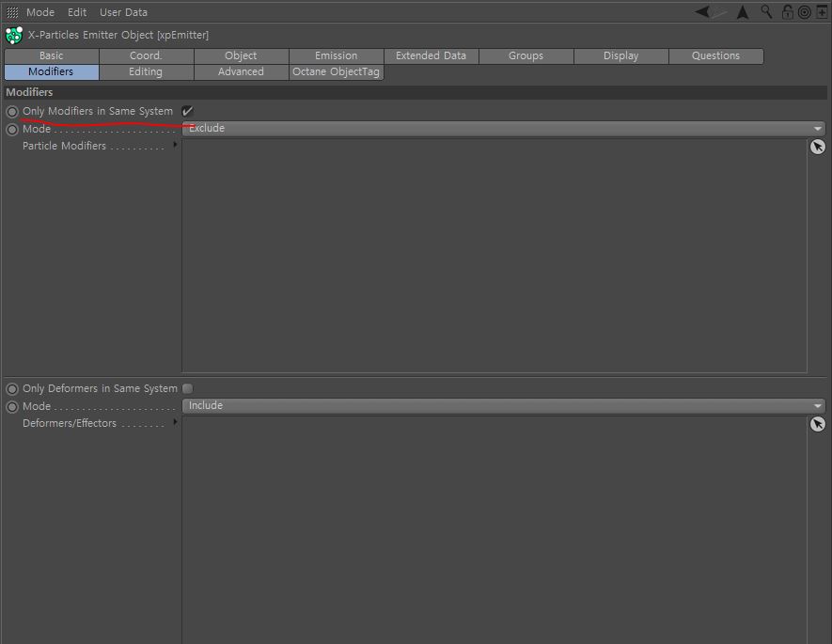
Task: Switch to the Groups tab
Action: click(526, 55)
